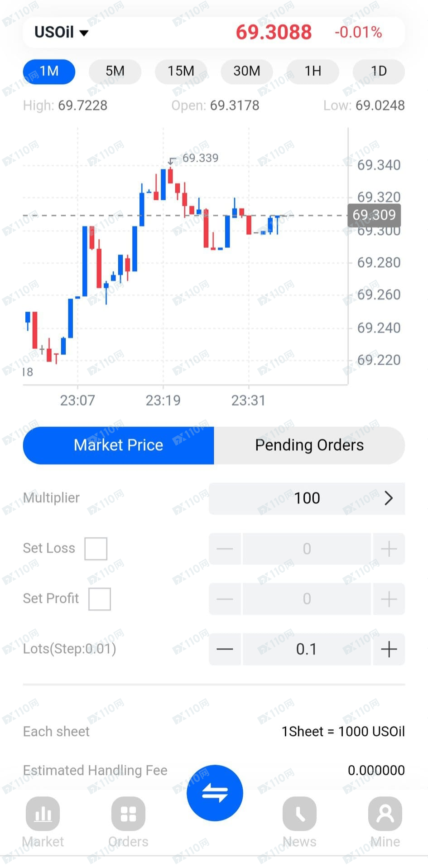Image resolution: width=428 pixels, height=868 pixels.
Task: Open the News icon
Action: (299, 814)
